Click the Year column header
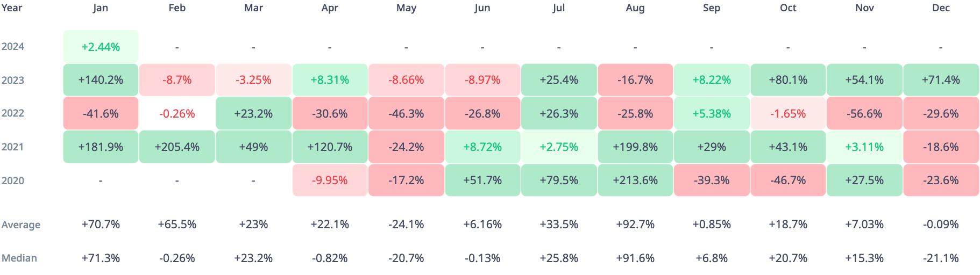 (x=12, y=8)
